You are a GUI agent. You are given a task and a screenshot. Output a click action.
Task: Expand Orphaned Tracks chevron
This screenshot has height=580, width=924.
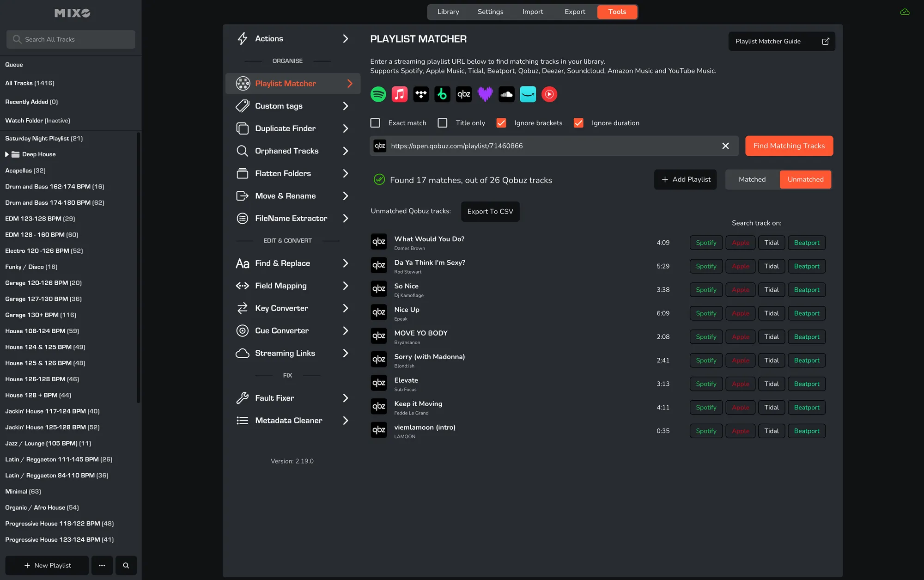point(345,151)
